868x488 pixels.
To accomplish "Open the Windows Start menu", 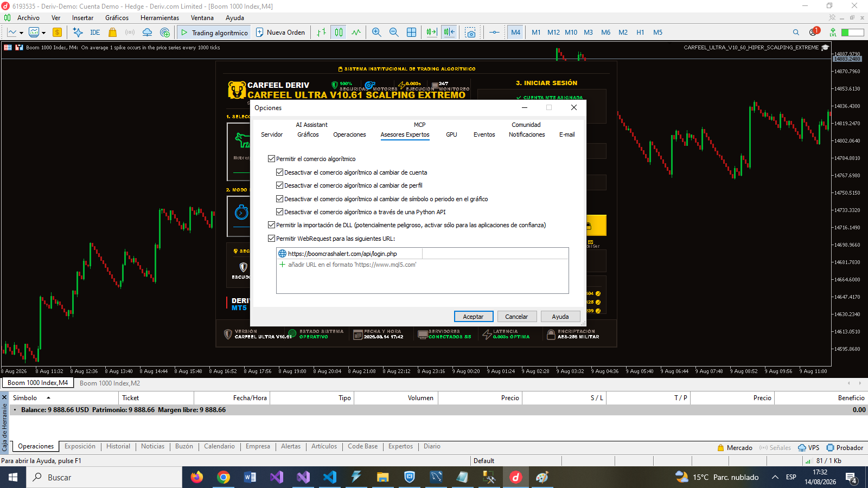I will point(13,477).
